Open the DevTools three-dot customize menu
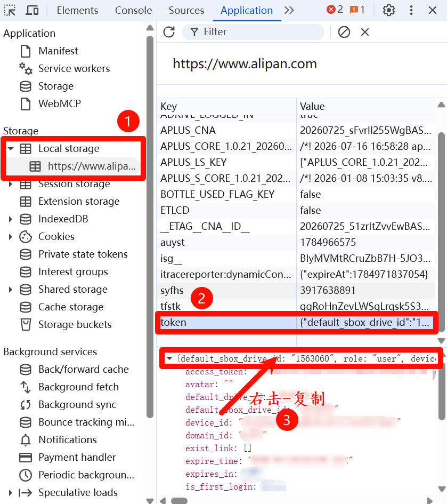 (x=411, y=10)
